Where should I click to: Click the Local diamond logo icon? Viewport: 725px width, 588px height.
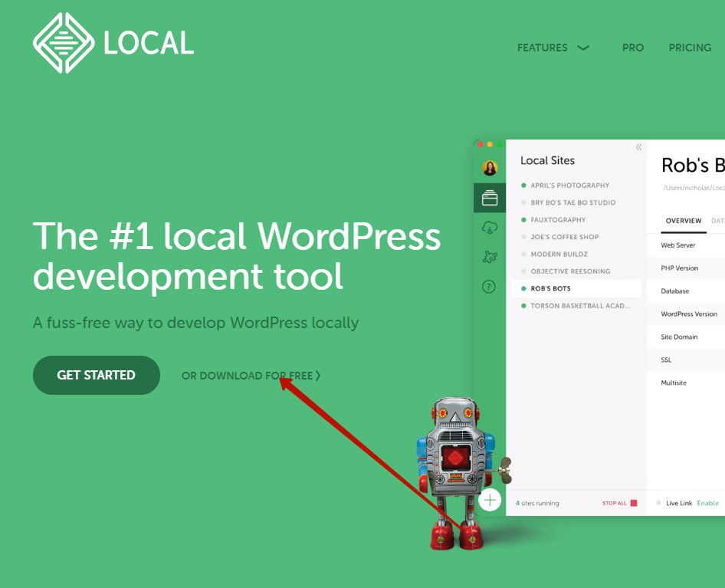pos(64,43)
